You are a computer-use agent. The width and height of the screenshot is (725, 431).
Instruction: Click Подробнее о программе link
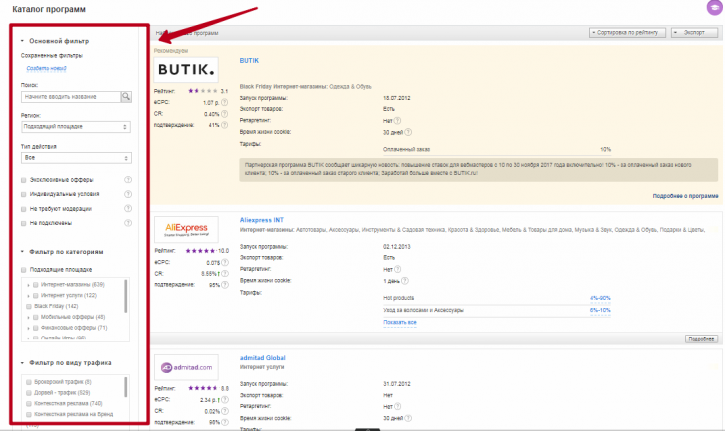(x=685, y=196)
